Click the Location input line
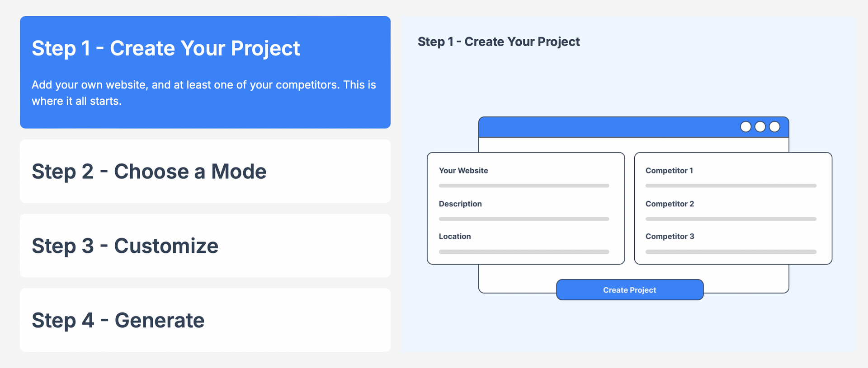Viewport: 868px width, 368px height. [524, 252]
